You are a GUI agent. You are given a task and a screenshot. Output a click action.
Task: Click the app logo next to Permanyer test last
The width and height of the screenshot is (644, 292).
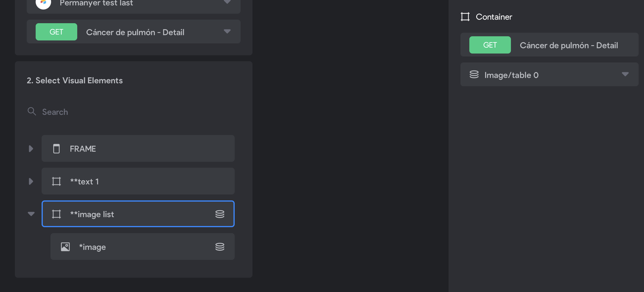pos(43,2)
